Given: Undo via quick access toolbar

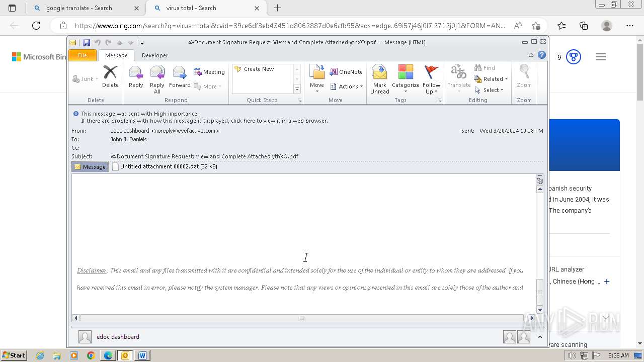Looking at the screenshot, I should [98, 43].
